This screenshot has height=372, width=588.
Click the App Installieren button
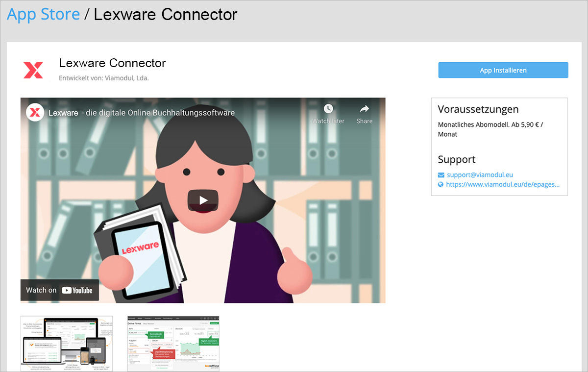pyautogui.click(x=503, y=70)
